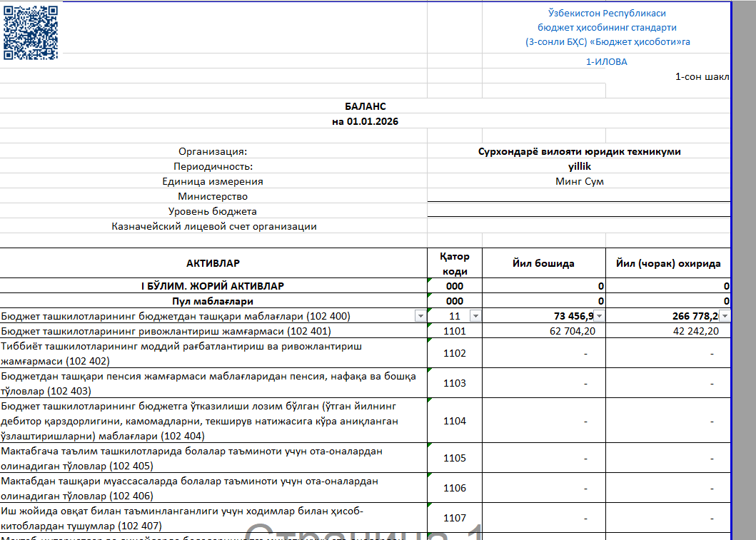The width and height of the screenshot is (756, 540).
Task: Open filter dropdown on the 266 778,2 cell
Action: 725,316
